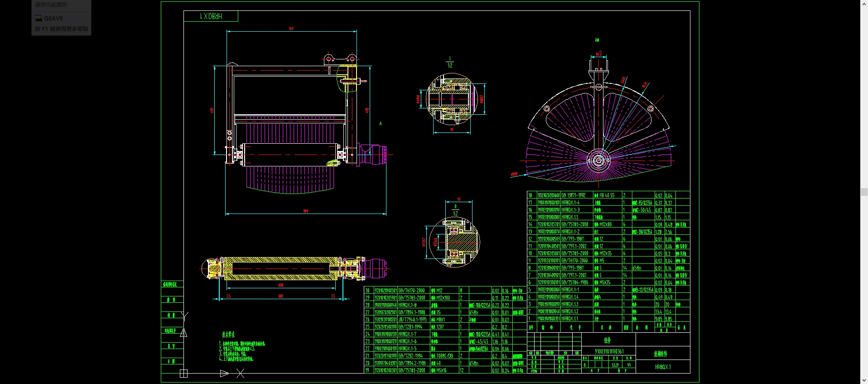Select the 'GB/T281-1994' cell in row 25
Viewport: 868px width, 384px height.
pyautogui.click(x=414, y=327)
